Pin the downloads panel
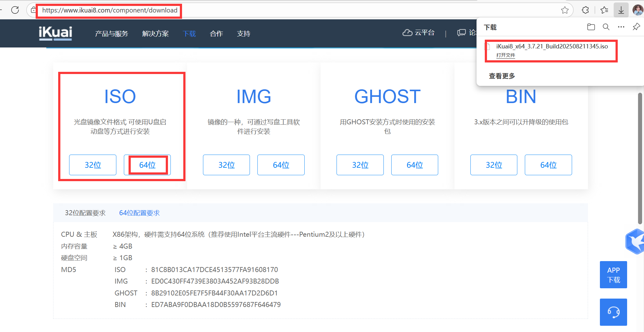Image resolution: width=644 pixels, height=332 pixels. [636, 27]
